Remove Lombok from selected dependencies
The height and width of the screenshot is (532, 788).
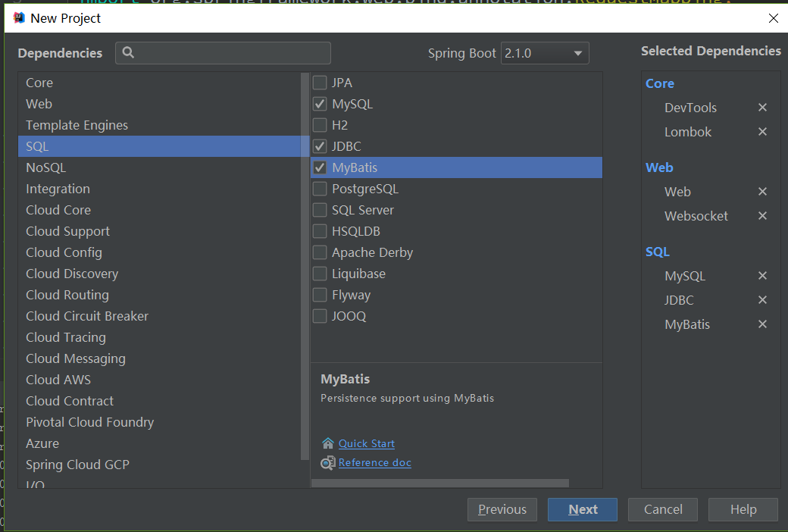[x=762, y=131]
